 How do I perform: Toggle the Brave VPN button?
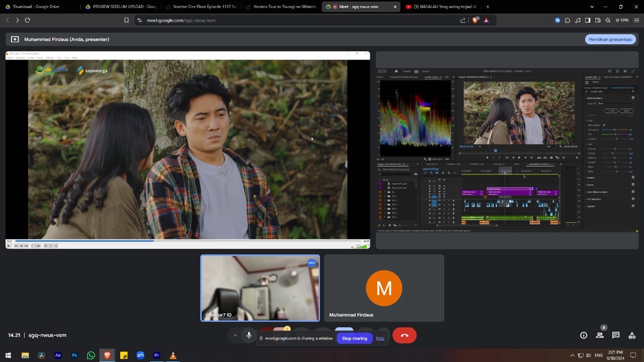[x=622, y=20]
